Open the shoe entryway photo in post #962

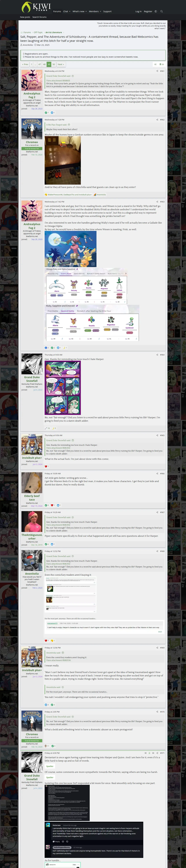click(x=63, y=160)
